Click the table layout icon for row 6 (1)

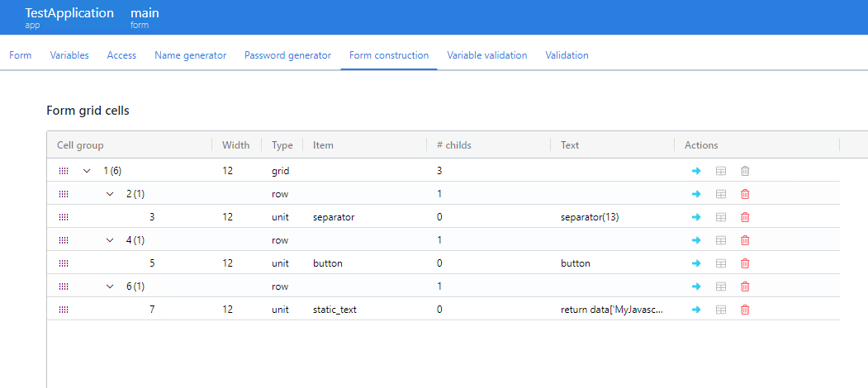(721, 286)
